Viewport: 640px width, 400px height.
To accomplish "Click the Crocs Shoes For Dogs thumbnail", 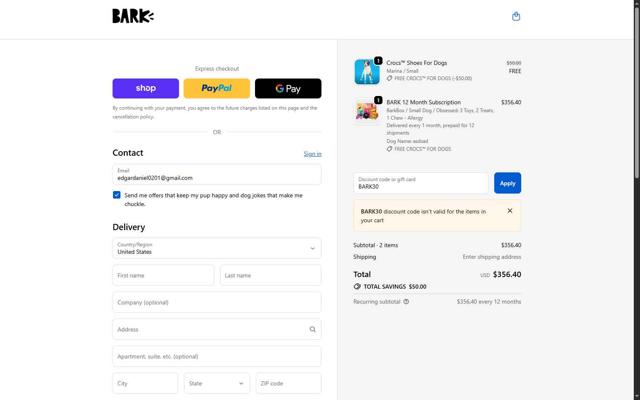I will click(x=366, y=71).
